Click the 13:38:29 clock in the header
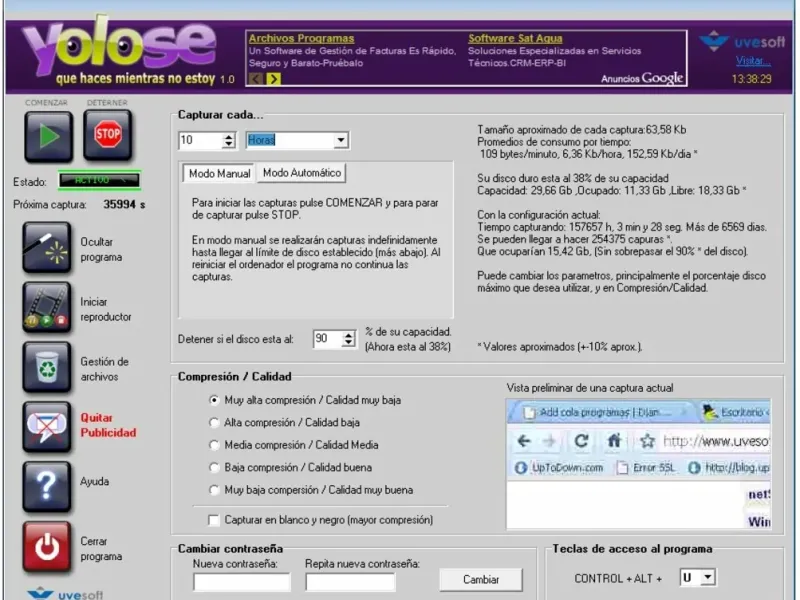This screenshot has height=600, width=800. (752, 79)
